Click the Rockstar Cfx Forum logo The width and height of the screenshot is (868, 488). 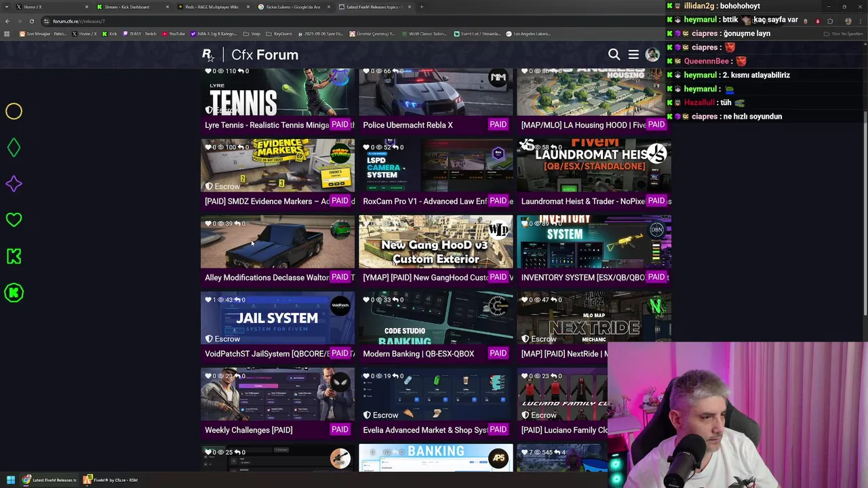pyautogui.click(x=250, y=55)
